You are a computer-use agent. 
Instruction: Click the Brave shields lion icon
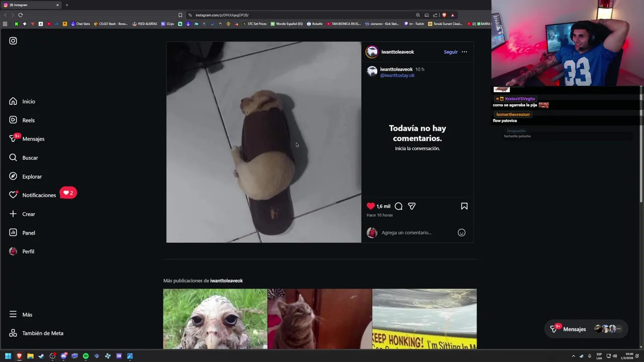coord(444,15)
